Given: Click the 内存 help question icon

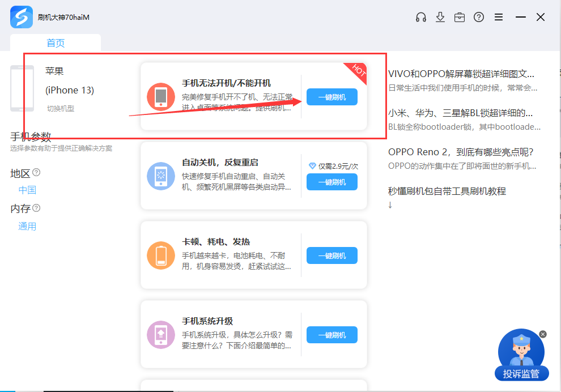Looking at the screenshot, I should click(36, 208).
